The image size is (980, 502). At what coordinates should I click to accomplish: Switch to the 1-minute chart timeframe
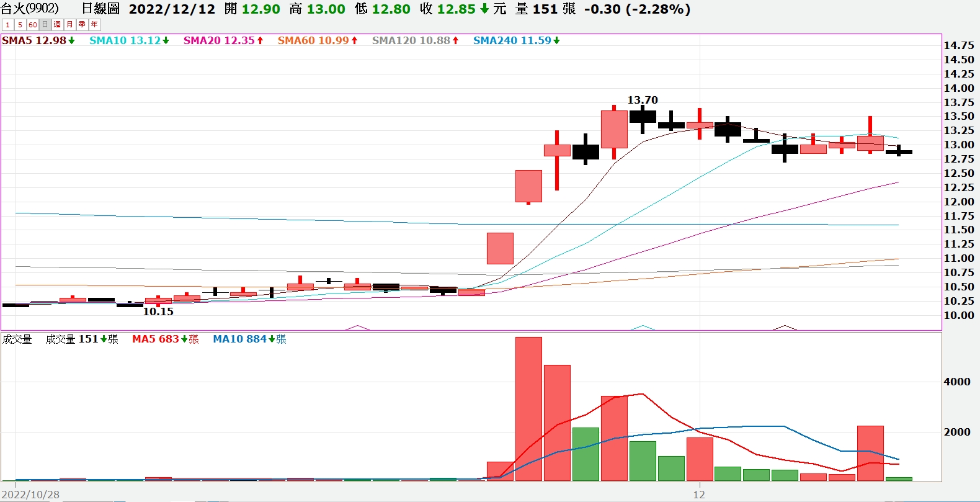(x=7, y=25)
